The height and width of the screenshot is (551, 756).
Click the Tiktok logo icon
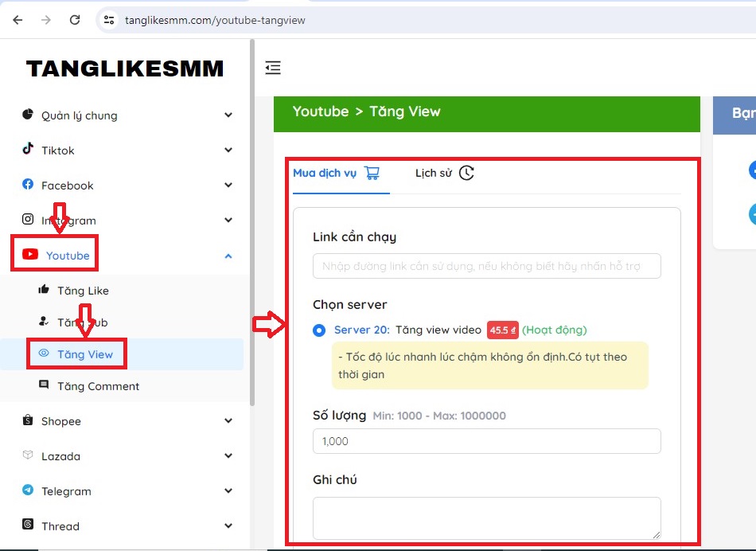coord(28,149)
